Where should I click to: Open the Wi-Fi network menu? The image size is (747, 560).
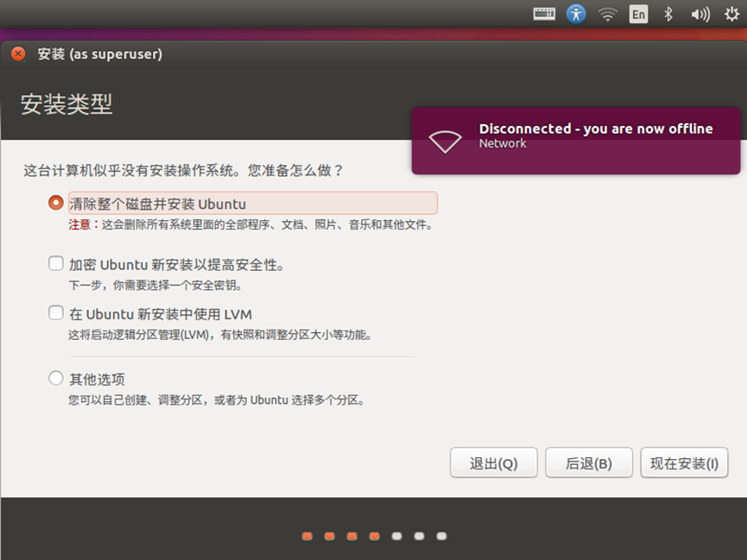[607, 15]
